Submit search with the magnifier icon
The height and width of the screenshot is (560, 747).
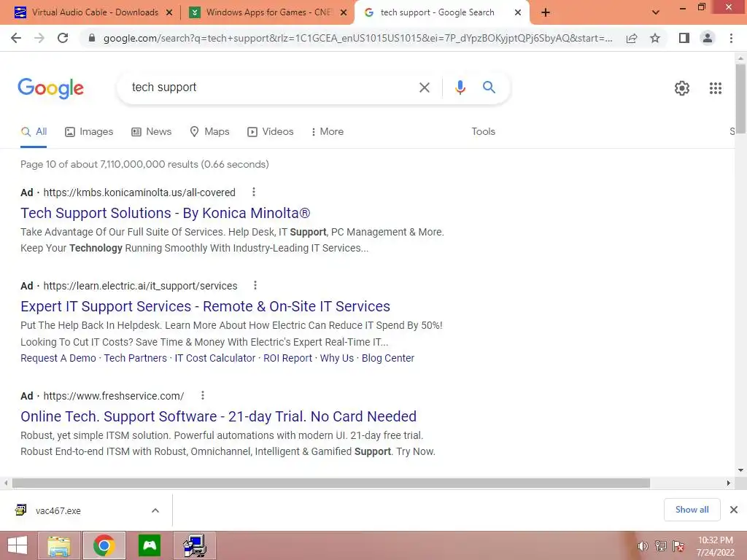(489, 87)
